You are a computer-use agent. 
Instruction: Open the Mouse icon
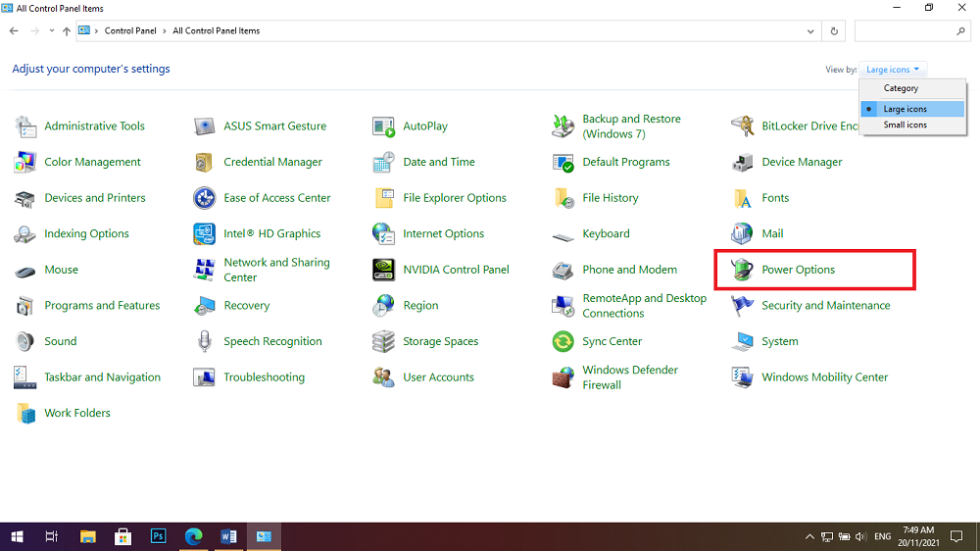[x=25, y=272]
